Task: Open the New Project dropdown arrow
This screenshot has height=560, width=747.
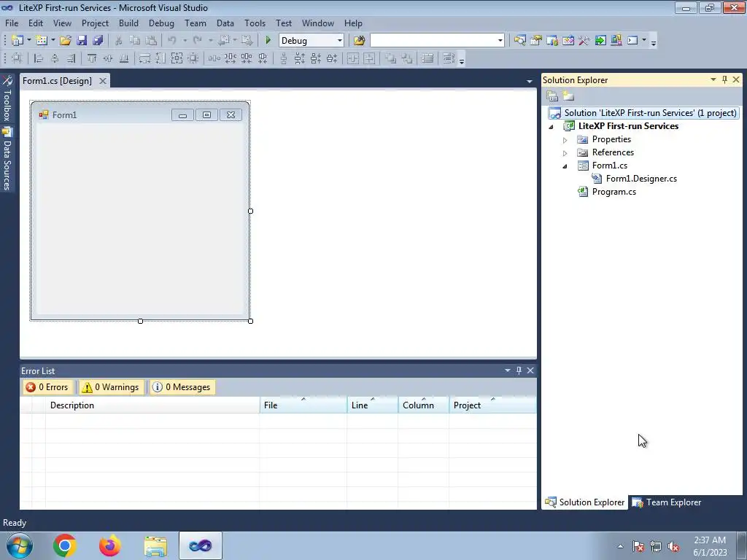Action: coord(28,41)
